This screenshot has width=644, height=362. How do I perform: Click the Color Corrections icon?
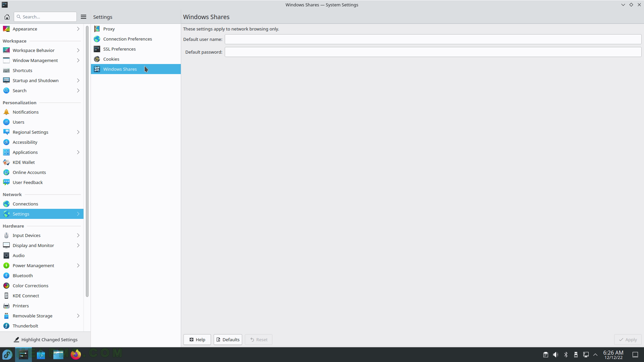[x=6, y=286]
